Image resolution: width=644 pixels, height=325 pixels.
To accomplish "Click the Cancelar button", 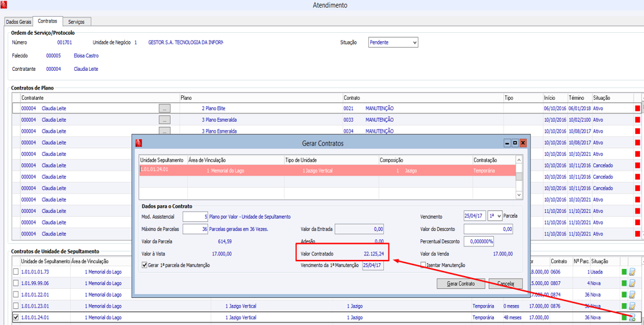I will 506,284.
